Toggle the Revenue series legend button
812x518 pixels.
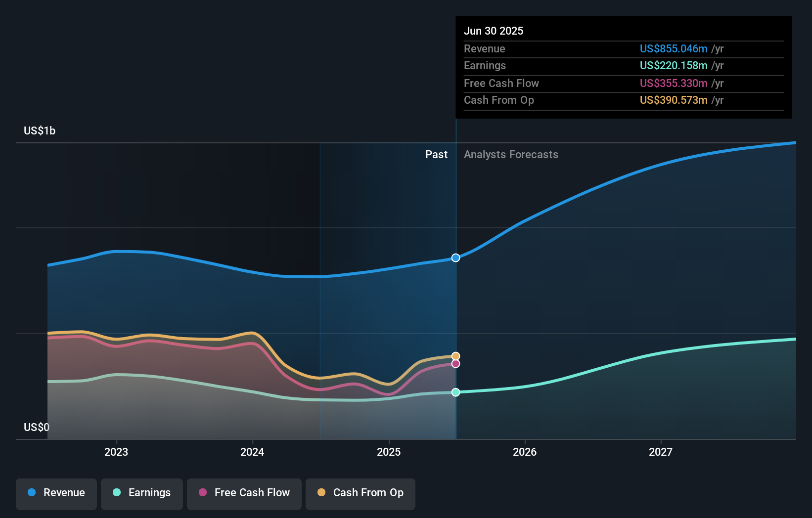(56, 494)
